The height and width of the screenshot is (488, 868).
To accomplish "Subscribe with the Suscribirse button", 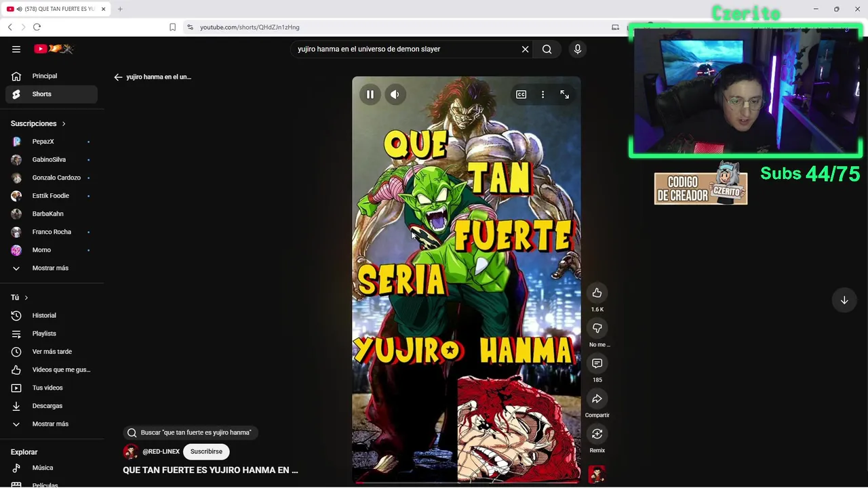I will 206,451.
